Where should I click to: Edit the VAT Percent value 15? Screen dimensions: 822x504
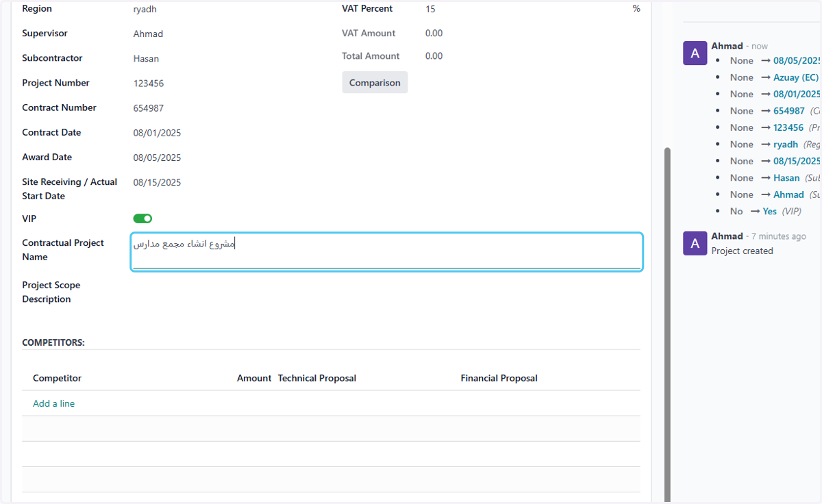pos(430,9)
